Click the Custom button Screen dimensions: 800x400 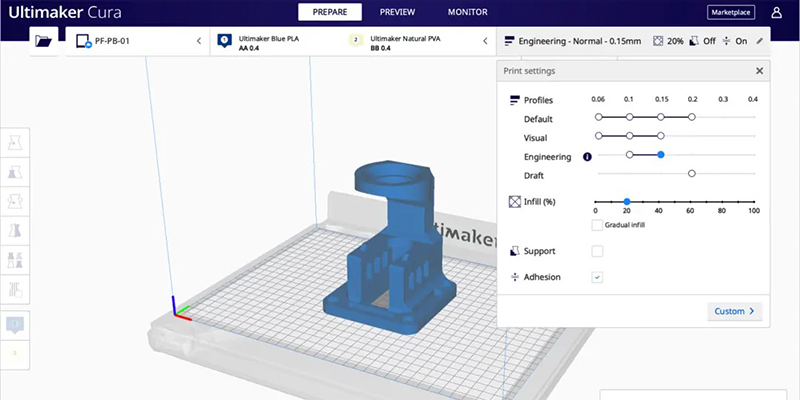[735, 311]
